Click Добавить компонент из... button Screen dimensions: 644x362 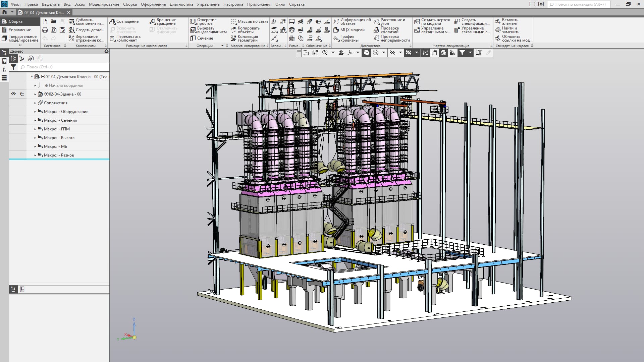[x=87, y=21]
